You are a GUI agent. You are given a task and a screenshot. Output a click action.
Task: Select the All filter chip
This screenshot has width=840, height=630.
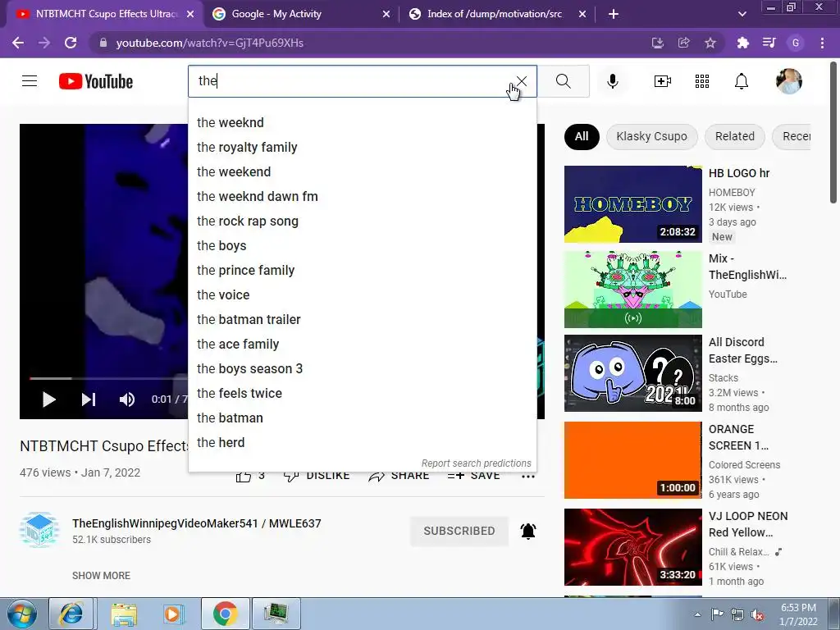coord(582,137)
